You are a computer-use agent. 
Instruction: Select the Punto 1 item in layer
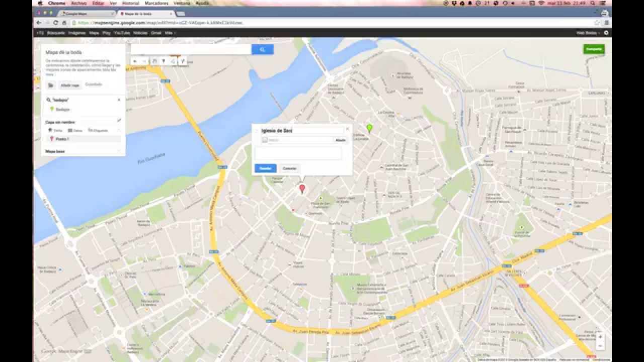pos(83,139)
